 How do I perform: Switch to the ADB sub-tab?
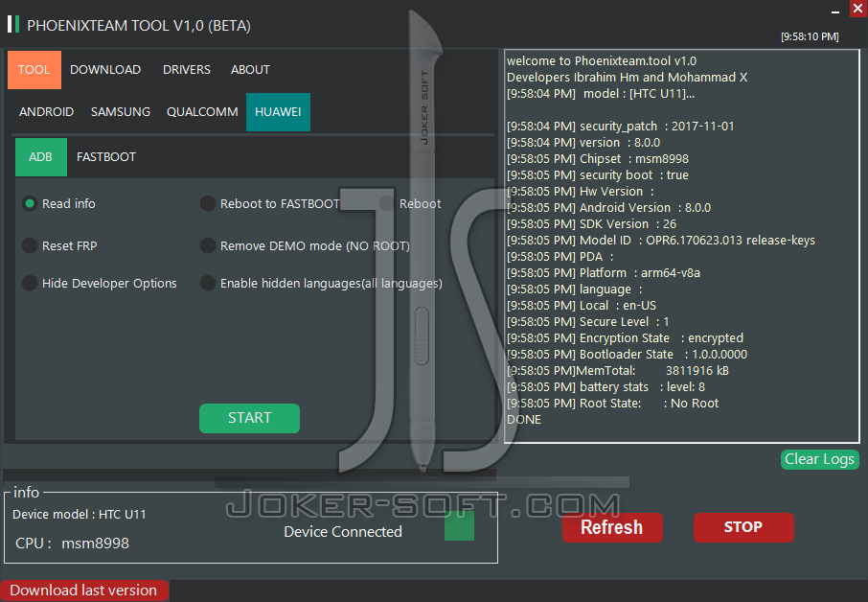point(41,157)
